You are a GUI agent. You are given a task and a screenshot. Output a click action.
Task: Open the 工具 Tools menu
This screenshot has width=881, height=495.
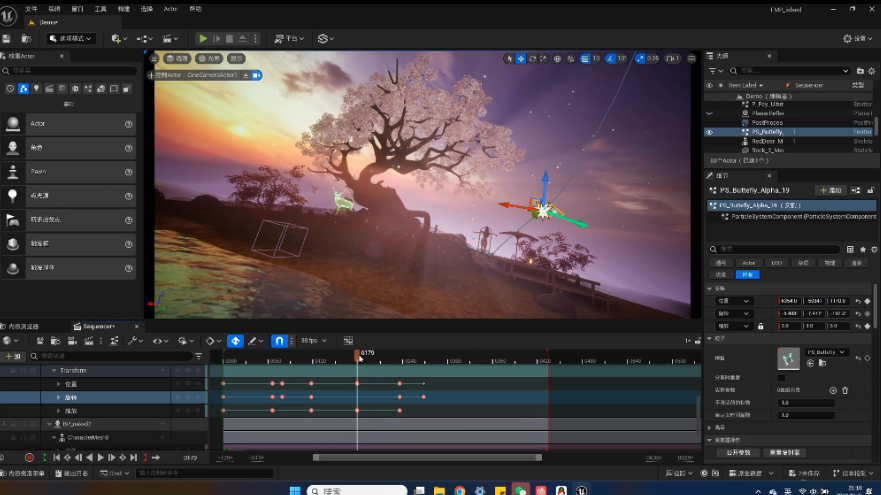(x=100, y=9)
